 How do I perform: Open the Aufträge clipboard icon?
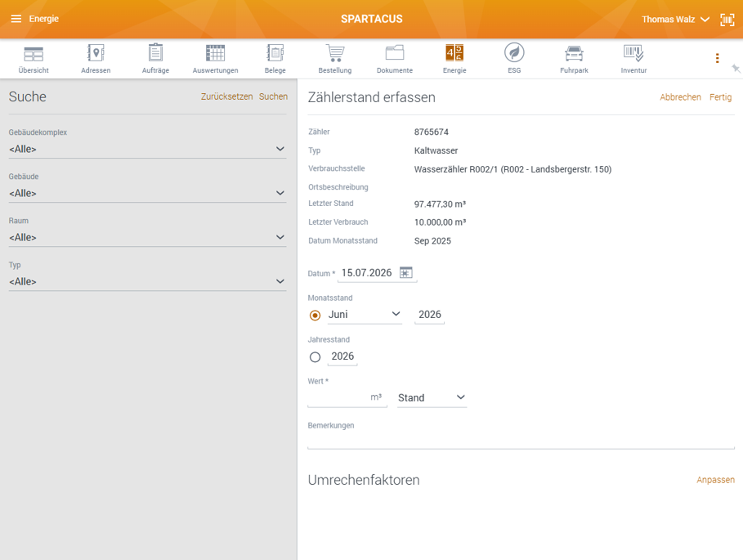click(x=155, y=52)
